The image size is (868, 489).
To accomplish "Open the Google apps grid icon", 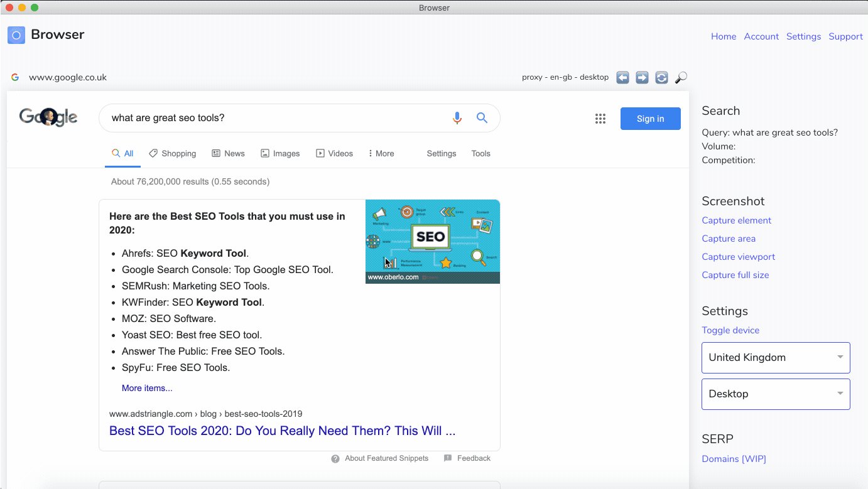I will pyautogui.click(x=600, y=119).
